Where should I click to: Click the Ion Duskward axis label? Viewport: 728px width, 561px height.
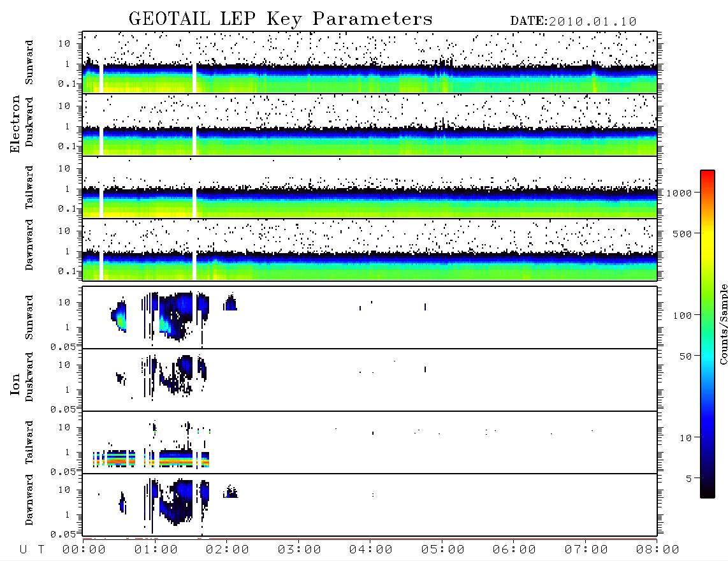[29, 377]
